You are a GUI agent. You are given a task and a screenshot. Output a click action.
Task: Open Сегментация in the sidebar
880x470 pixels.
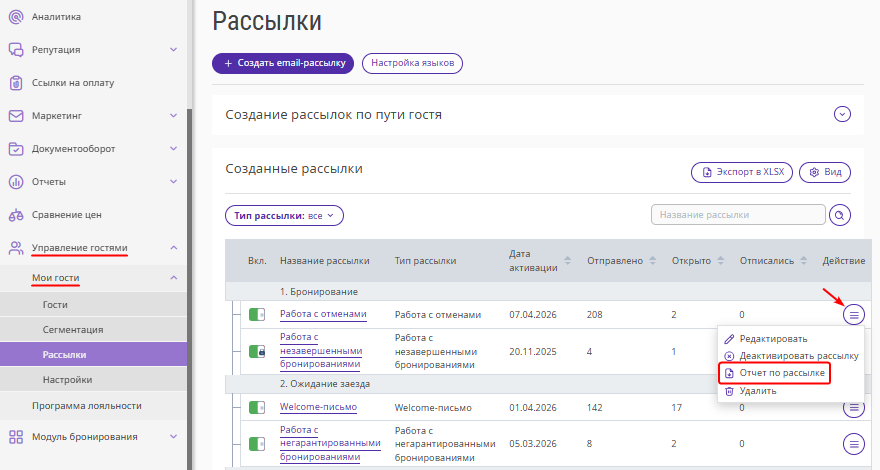73,330
